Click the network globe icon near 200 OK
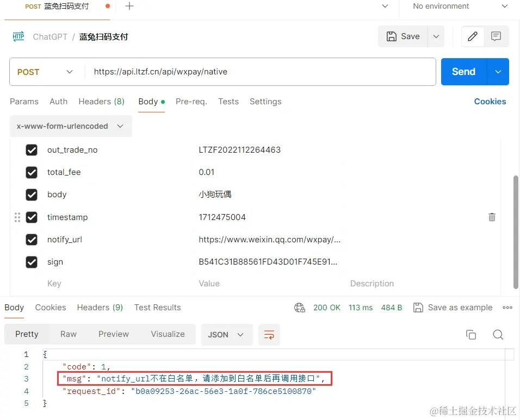This screenshot has height=420, width=520. [x=300, y=308]
